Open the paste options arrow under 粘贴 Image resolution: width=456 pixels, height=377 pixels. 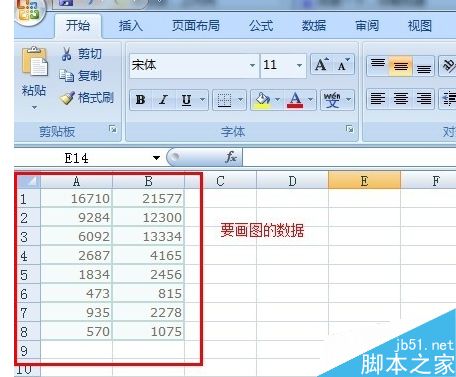pyautogui.click(x=34, y=108)
